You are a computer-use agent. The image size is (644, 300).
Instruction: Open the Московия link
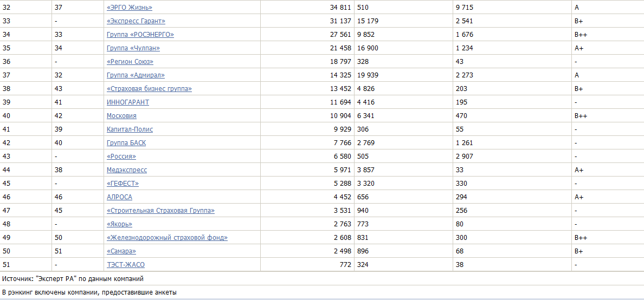click(x=121, y=116)
